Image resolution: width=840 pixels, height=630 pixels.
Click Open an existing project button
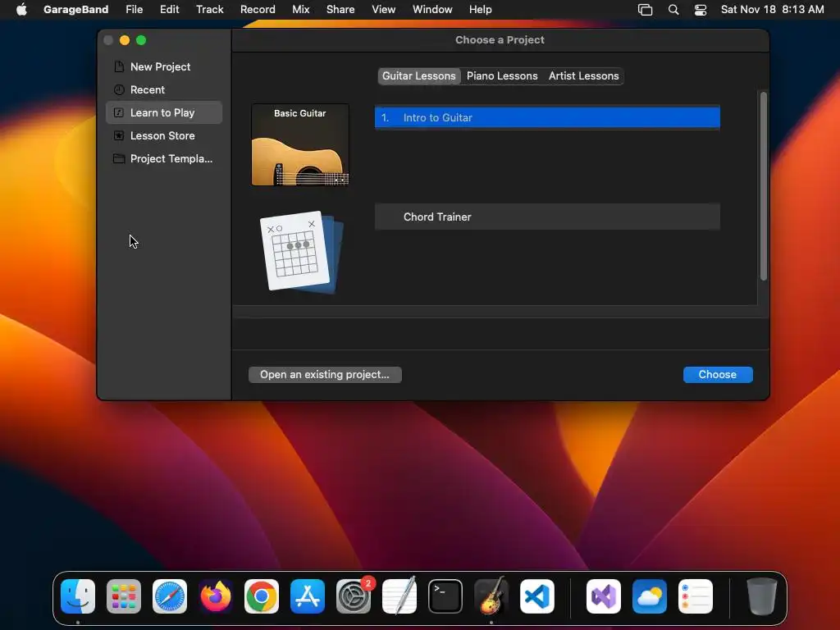(x=325, y=374)
